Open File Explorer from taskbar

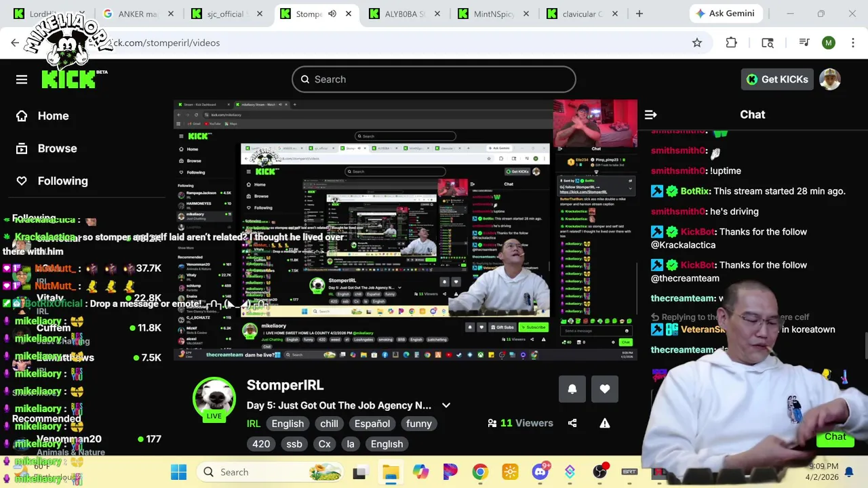pyautogui.click(x=391, y=472)
